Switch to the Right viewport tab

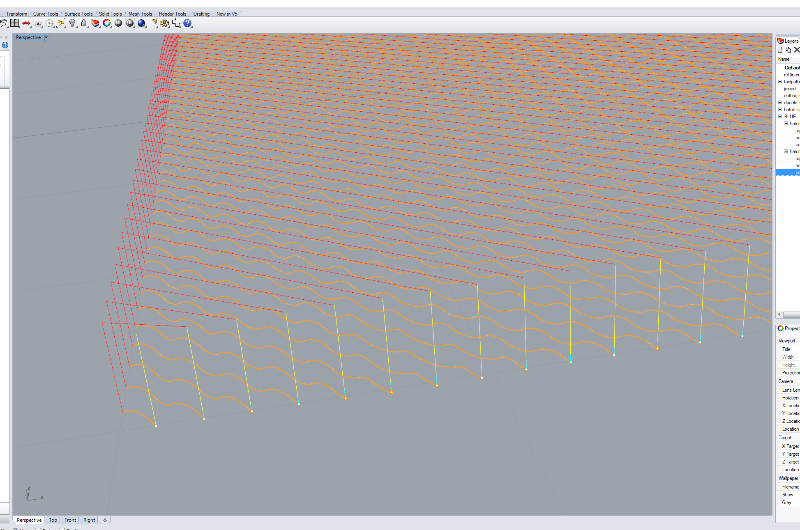pyautogui.click(x=89, y=520)
